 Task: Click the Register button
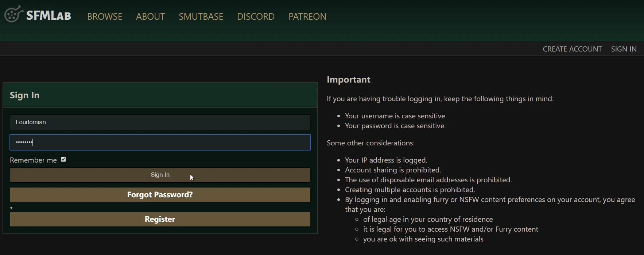[x=160, y=219]
